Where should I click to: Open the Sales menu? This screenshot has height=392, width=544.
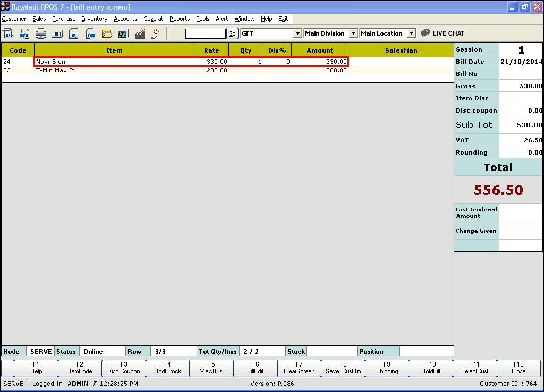click(x=39, y=19)
